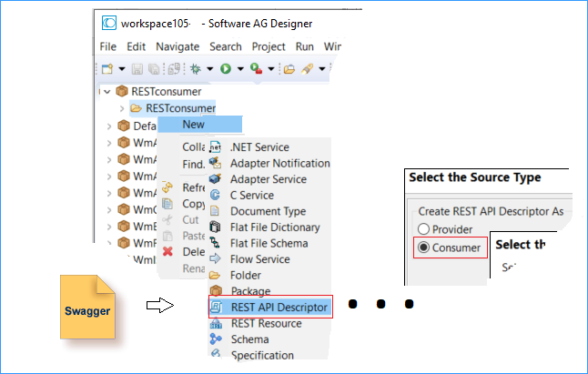This screenshot has width=588, height=374.
Task: Open the dropdown arrow next to Run
Action: click(240, 69)
